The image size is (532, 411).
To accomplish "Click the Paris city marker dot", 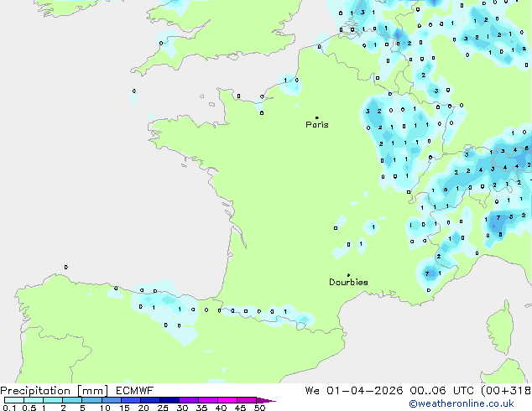I will tap(317, 117).
